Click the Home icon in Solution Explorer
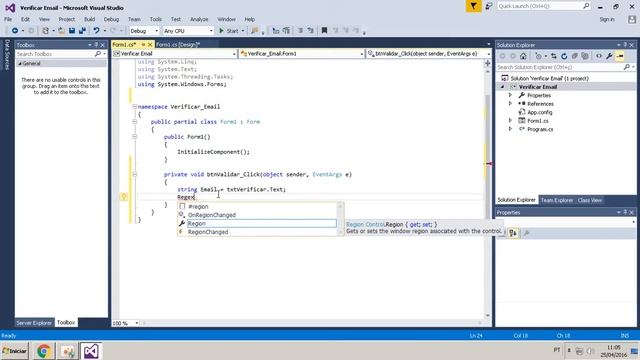 [x=523, y=56]
